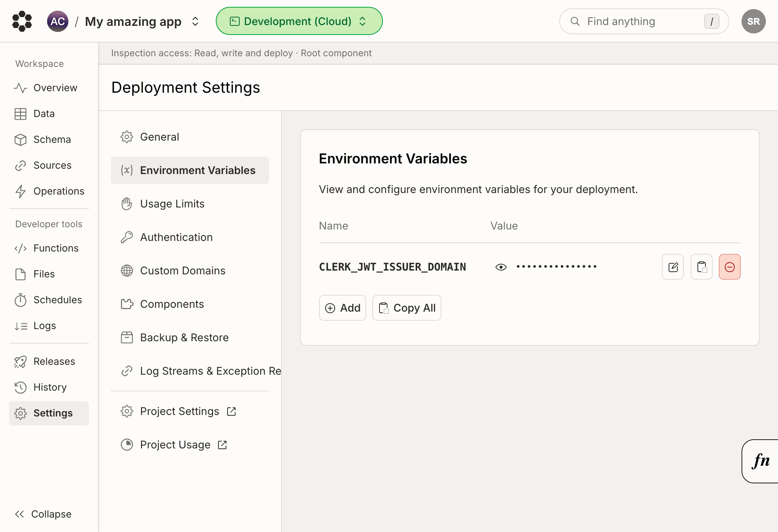Screen dimensions: 778x532
Task: Open Authentication settings
Action: (190, 237)
